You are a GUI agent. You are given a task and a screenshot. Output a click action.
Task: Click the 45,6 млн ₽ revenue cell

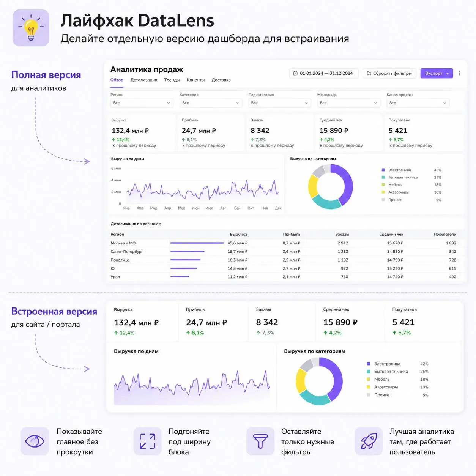pyautogui.click(x=237, y=243)
